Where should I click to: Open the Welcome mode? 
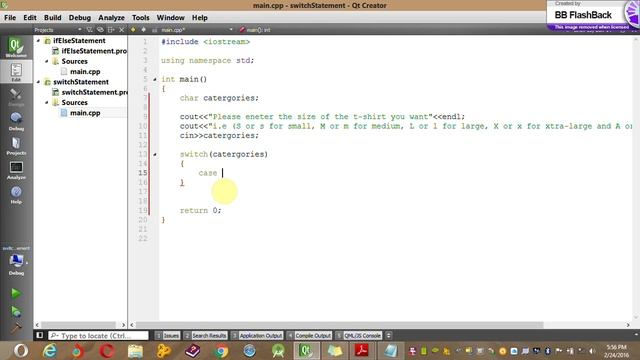coord(16,47)
